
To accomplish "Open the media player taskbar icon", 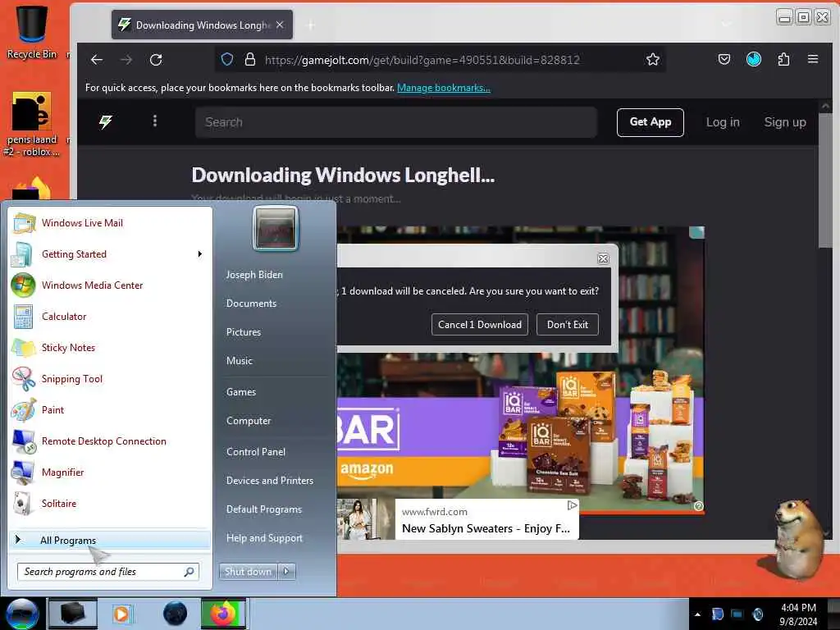I will (121, 614).
